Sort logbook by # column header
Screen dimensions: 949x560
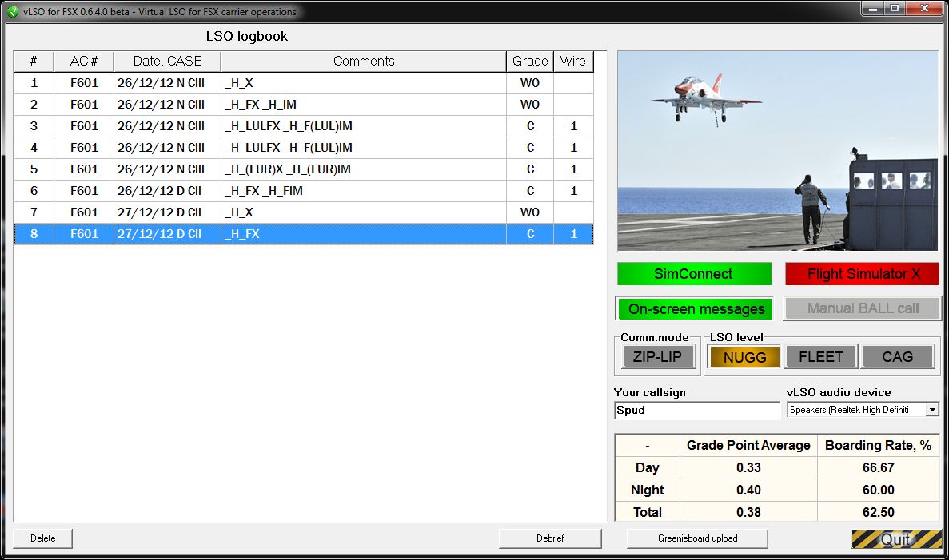(x=34, y=61)
